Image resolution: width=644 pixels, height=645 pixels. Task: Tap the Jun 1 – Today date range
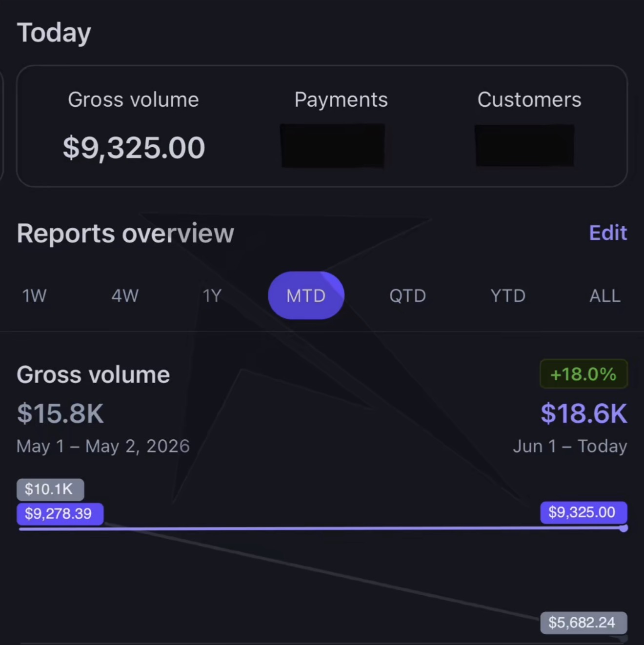pos(570,446)
